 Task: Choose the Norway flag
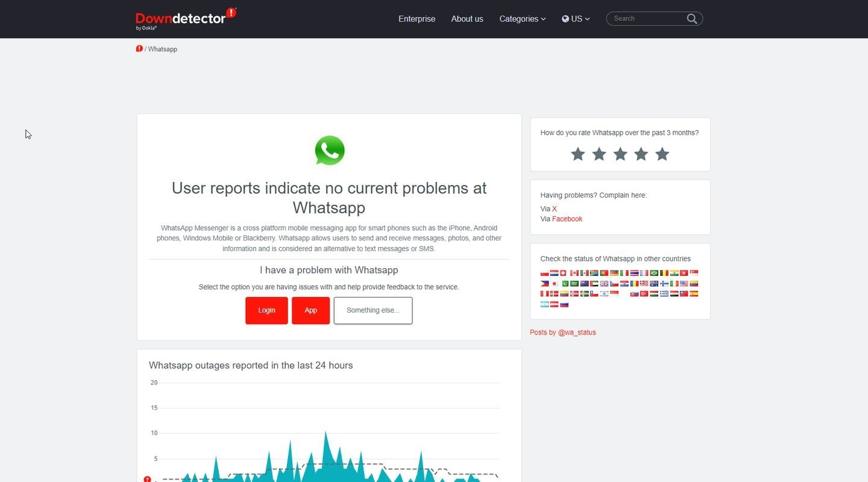574,294
